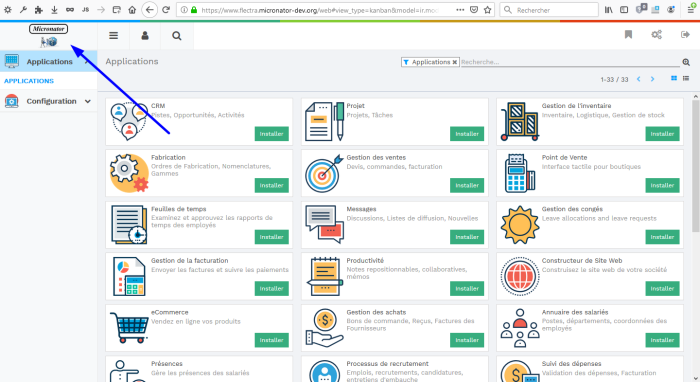Switch to kanban grid view

674,79
